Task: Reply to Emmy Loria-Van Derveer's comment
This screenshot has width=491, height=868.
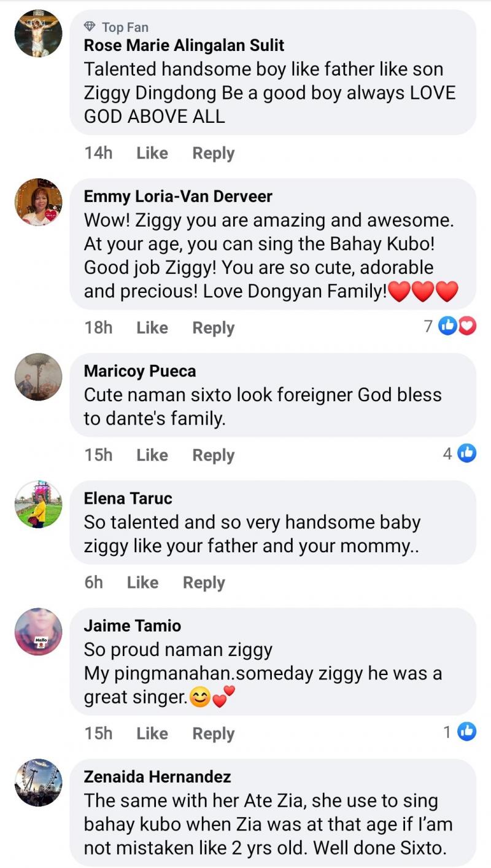Action: click(x=214, y=328)
